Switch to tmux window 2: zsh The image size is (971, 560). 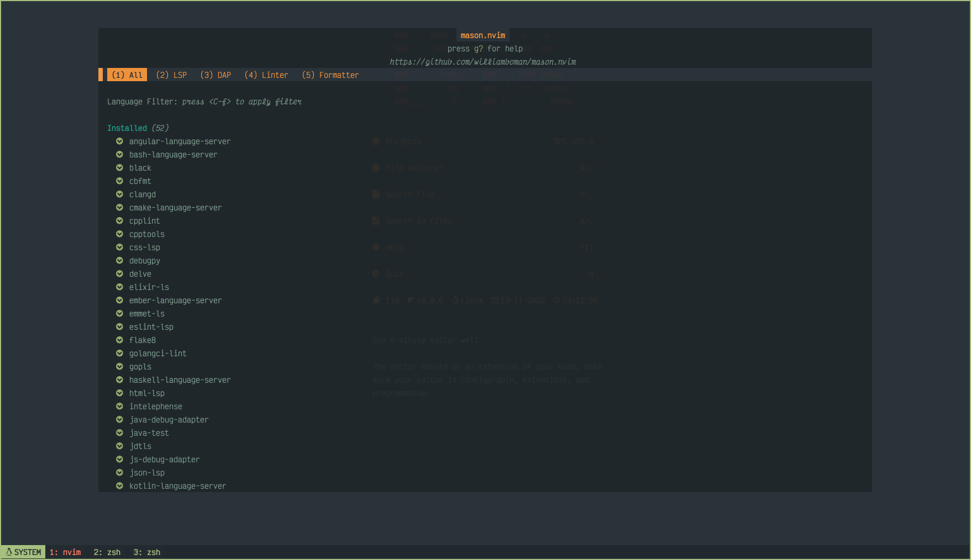point(107,552)
